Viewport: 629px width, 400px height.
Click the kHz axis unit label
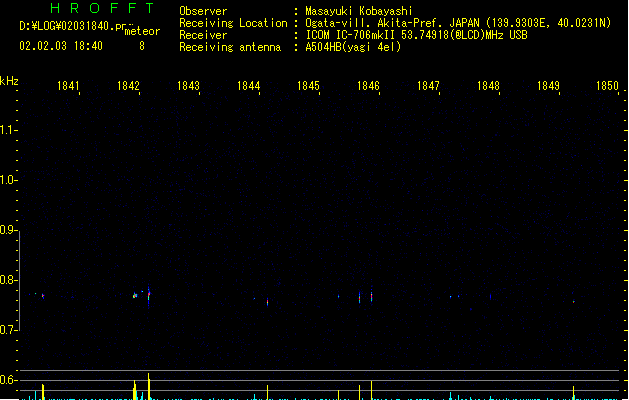click(9, 81)
